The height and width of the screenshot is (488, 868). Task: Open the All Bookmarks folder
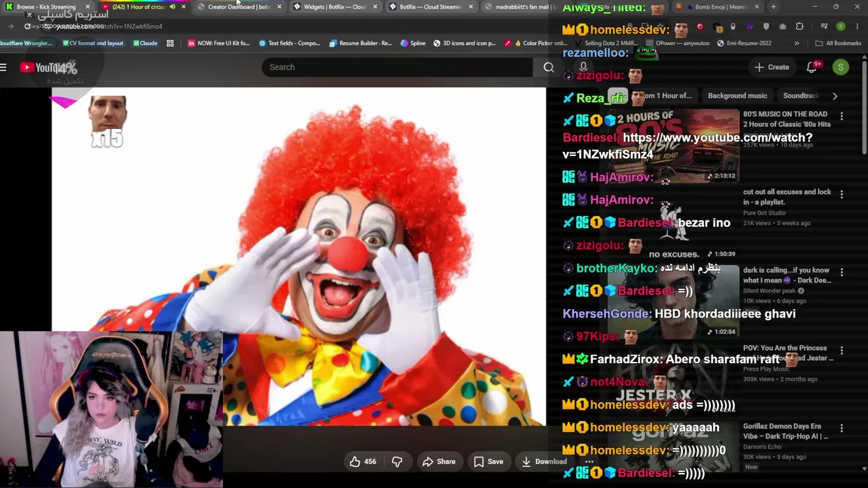coord(838,43)
